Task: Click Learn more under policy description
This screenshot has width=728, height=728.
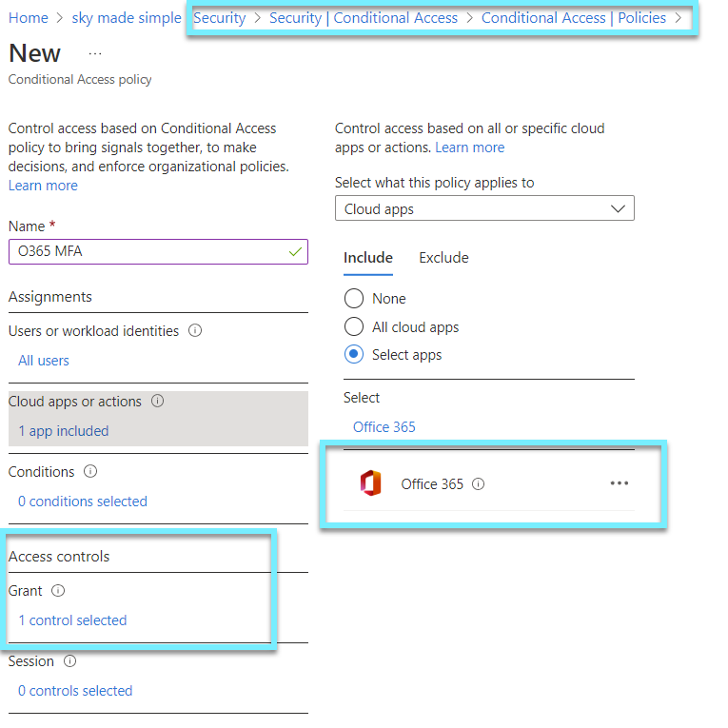Action: point(43,186)
